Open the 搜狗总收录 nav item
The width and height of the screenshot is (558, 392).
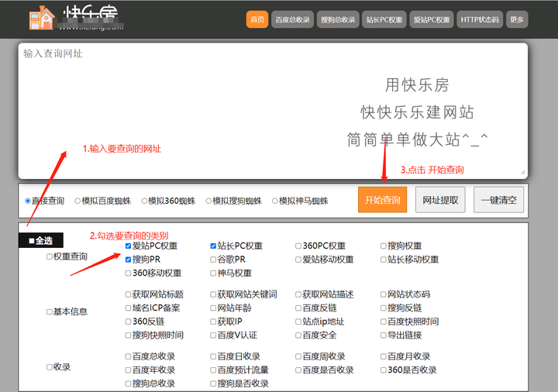click(338, 19)
